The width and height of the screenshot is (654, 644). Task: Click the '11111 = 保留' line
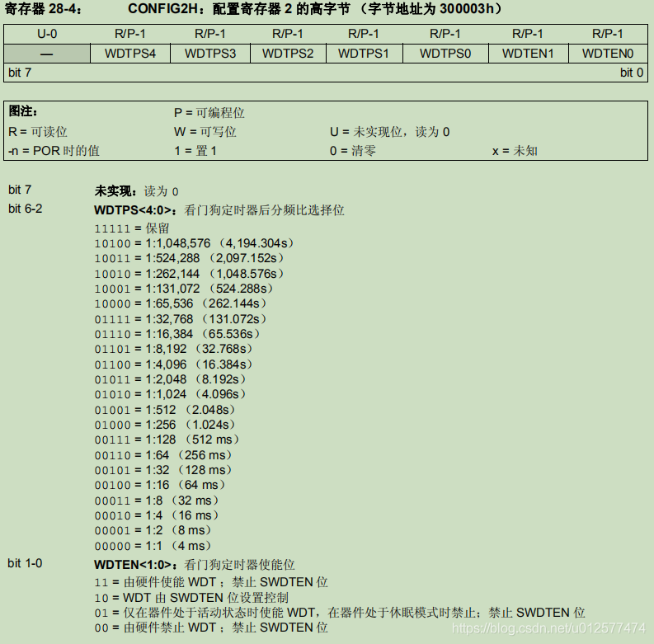132,228
